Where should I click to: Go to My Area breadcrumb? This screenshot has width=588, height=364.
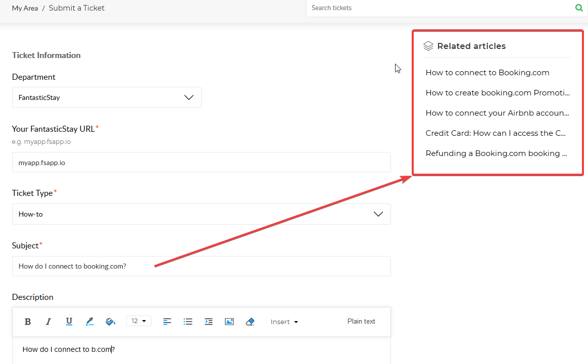[x=25, y=8]
